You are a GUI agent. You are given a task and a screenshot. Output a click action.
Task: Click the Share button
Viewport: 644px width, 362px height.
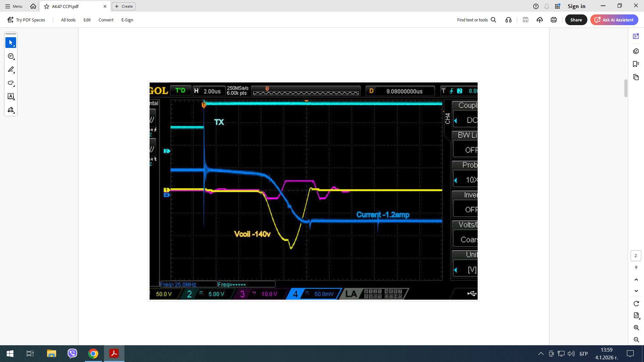(576, 20)
